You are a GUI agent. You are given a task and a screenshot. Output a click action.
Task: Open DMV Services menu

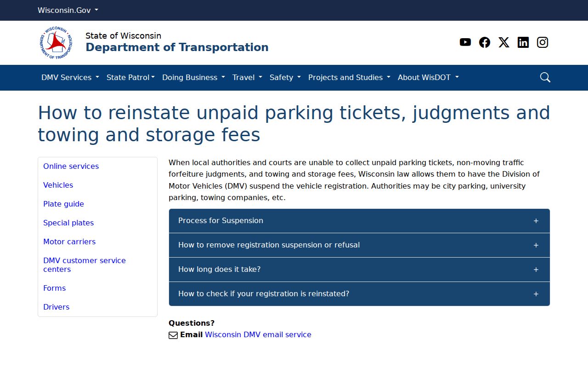[70, 77]
